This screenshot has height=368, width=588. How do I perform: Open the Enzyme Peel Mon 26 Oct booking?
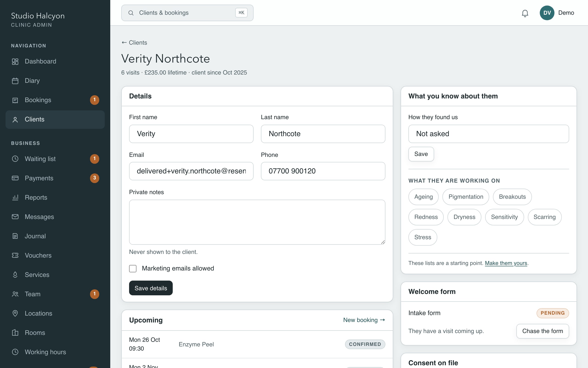click(x=257, y=344)
